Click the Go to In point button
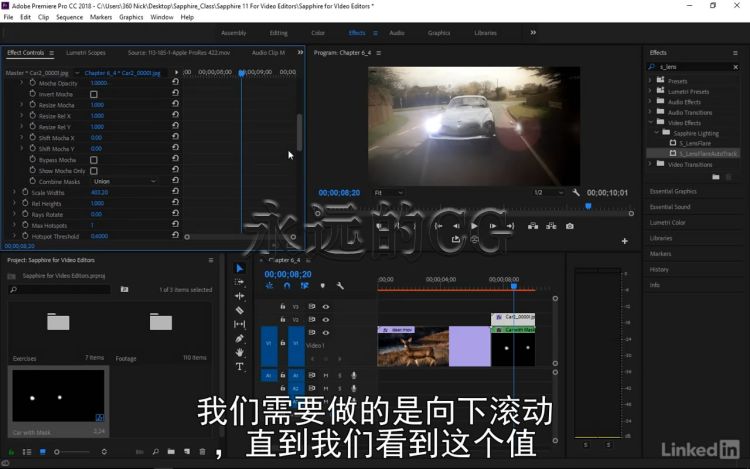750x469 pixels. (438, 226)
